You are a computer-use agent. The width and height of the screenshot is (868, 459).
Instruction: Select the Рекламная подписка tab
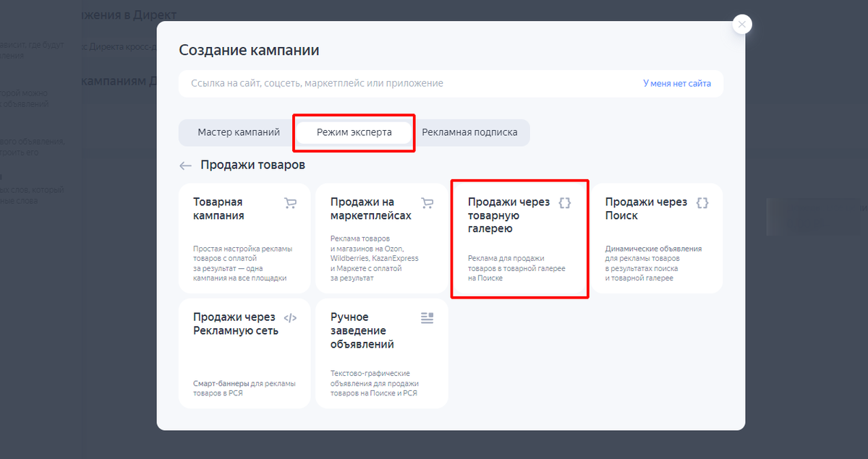[471, 132]
